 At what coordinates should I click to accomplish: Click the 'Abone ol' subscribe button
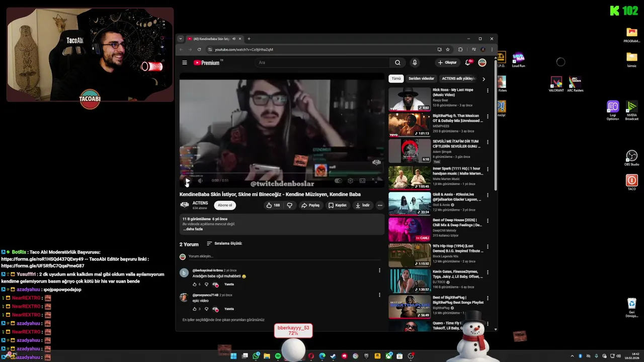225,205
